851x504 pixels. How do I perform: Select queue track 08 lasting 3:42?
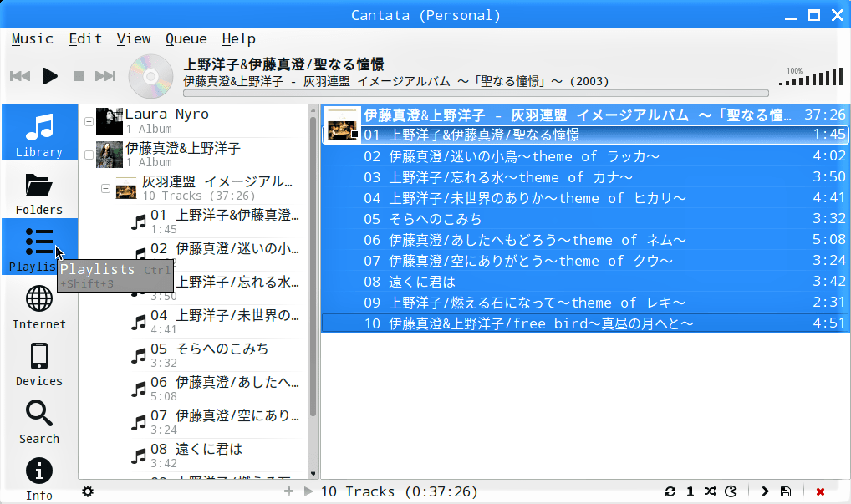tap(585, 282)
